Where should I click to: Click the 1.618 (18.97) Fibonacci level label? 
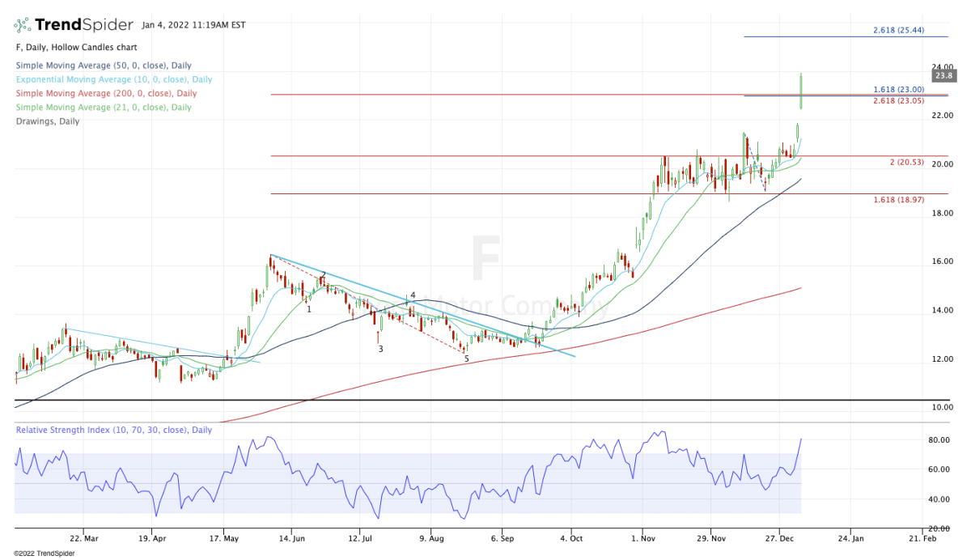pos(900,199)
